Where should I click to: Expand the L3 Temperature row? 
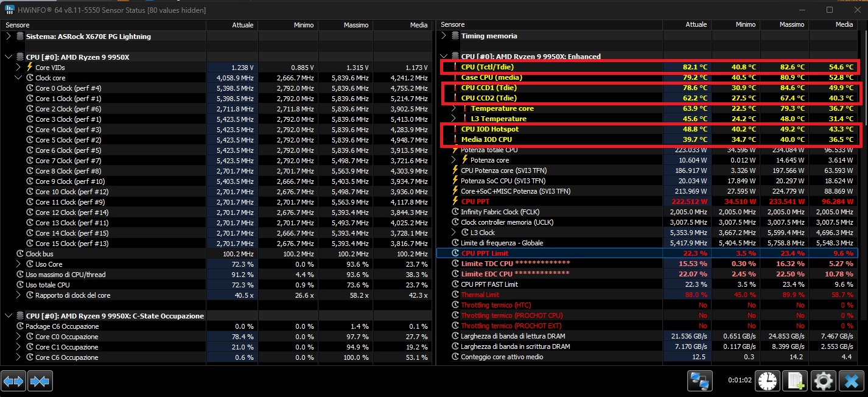pyautogui.click(x=453, y=119)
